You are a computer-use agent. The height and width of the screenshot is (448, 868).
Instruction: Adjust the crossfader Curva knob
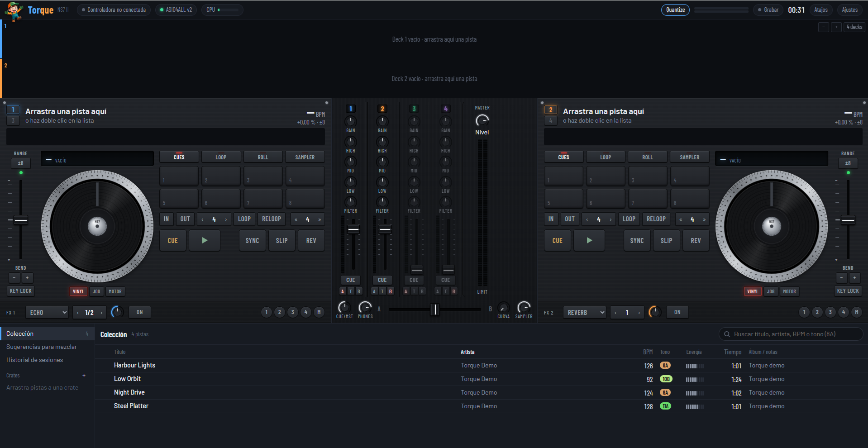(x=503, y=307)
